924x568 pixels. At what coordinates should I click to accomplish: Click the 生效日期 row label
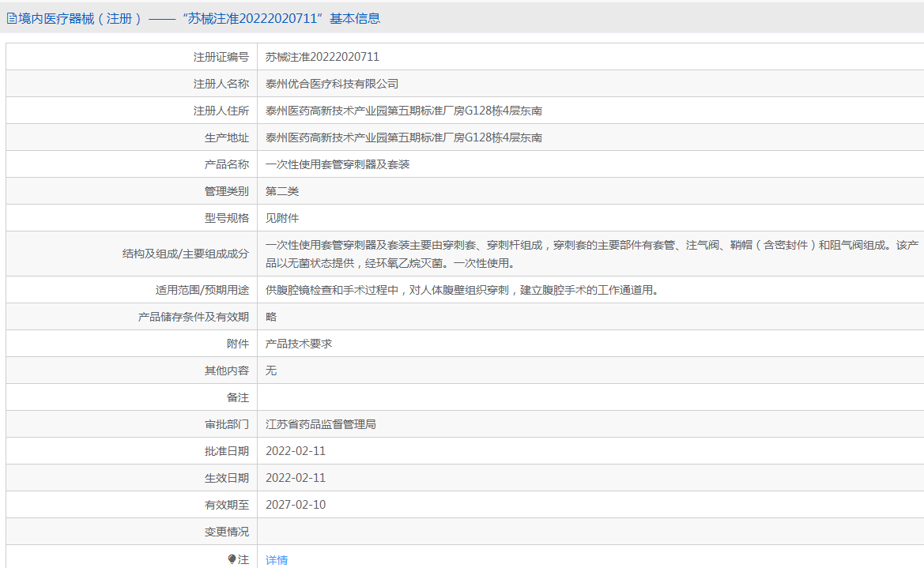[227, 478]
